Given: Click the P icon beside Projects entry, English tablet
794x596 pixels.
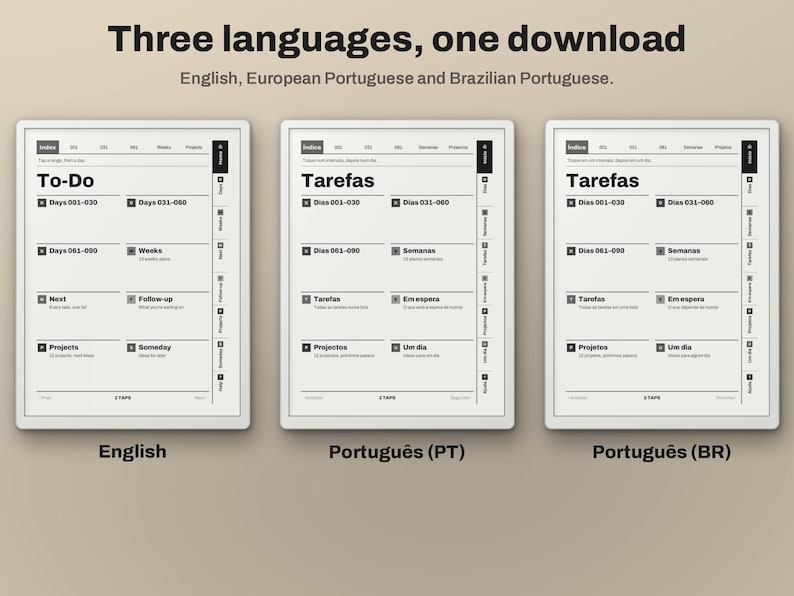Looking at the screenshot, I should coord(42,347).
